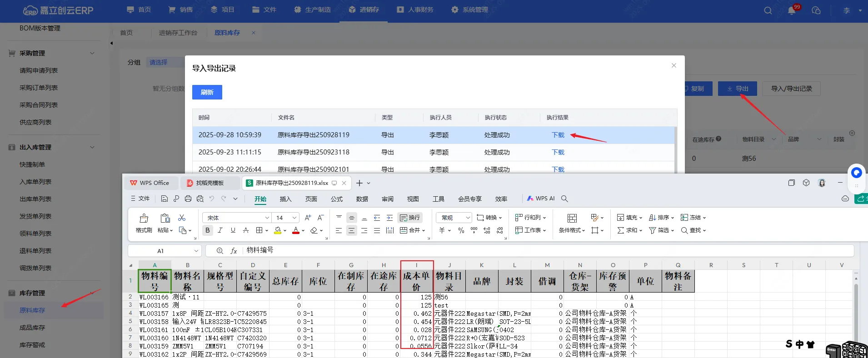Screen dimensions: 868x358
Task: Click the ERP notification bell icon
Action: 792,10
